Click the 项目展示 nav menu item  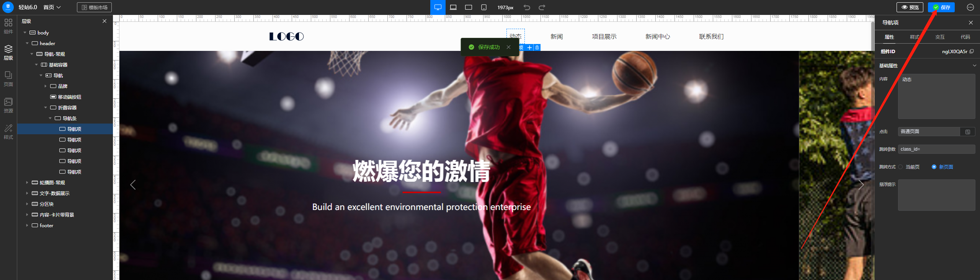coord(604,36)
